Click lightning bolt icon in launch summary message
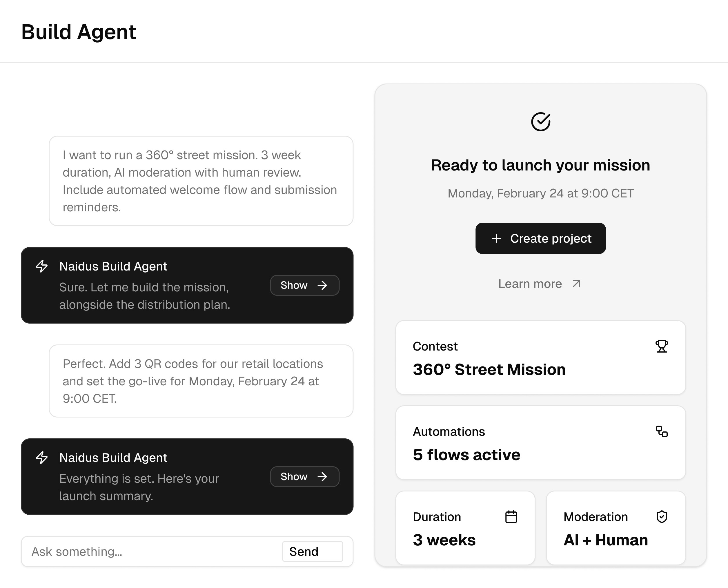Image resolution: width=728 pixels, height=588 pixels. pos(42,458)
